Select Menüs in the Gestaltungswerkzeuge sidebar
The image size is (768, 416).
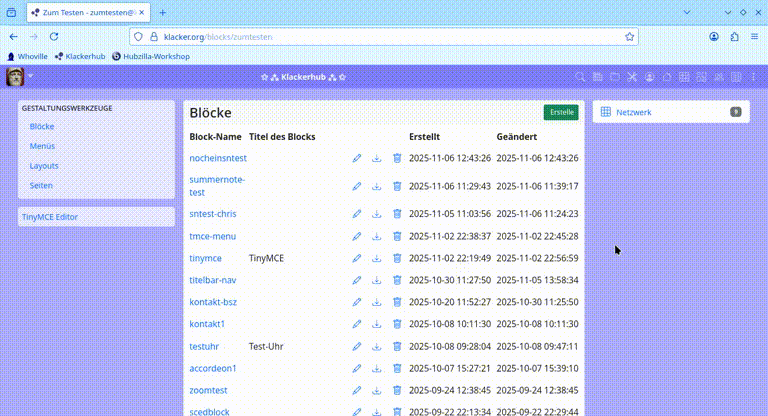[x=42, y=146]
